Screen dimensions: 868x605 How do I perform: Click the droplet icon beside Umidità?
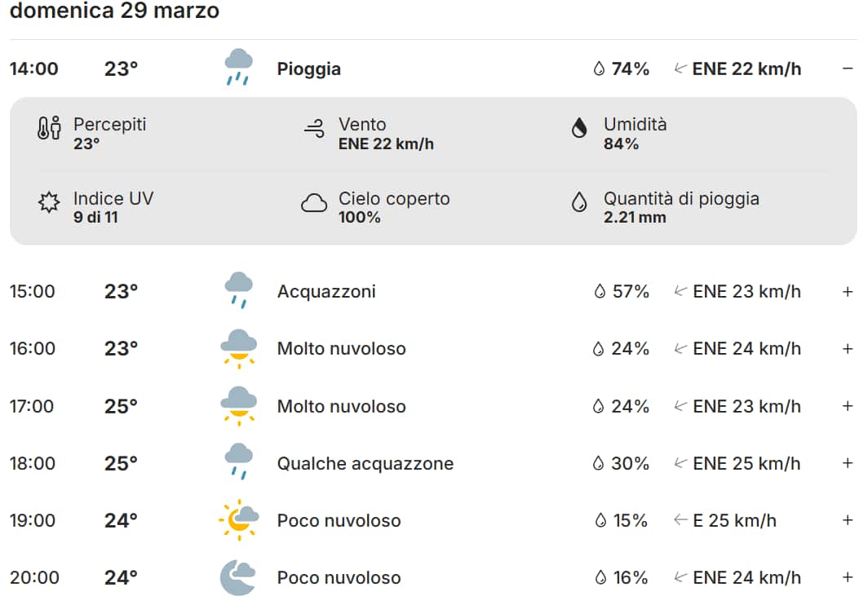(579, 126)
